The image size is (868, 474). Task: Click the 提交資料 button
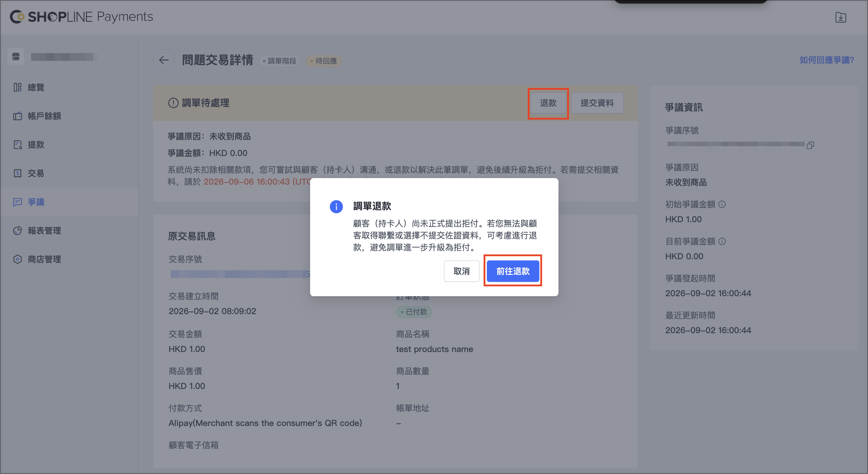(x=597, y=103)
